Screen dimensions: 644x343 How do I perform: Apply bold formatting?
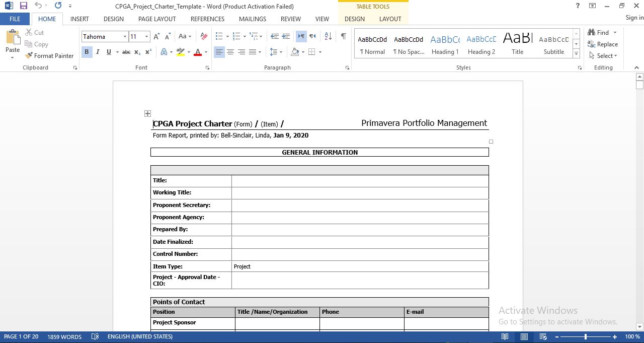(x=86, y=51)
